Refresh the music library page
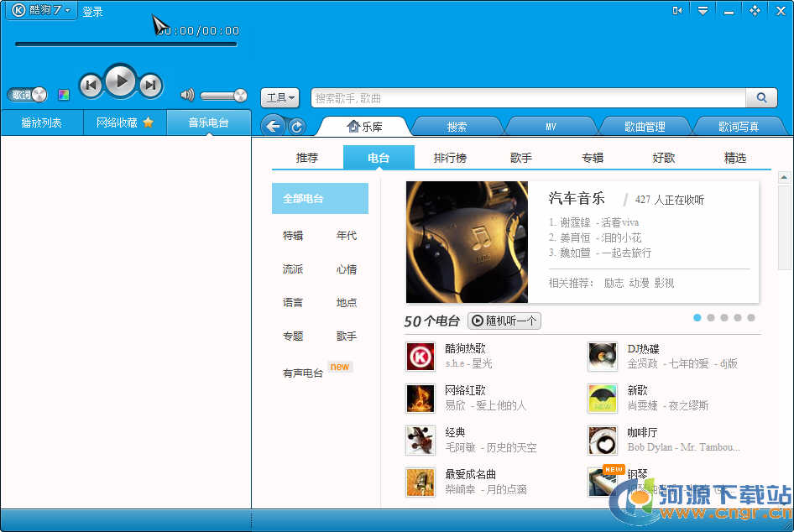 pyautogui.click(x=297, y=127)
